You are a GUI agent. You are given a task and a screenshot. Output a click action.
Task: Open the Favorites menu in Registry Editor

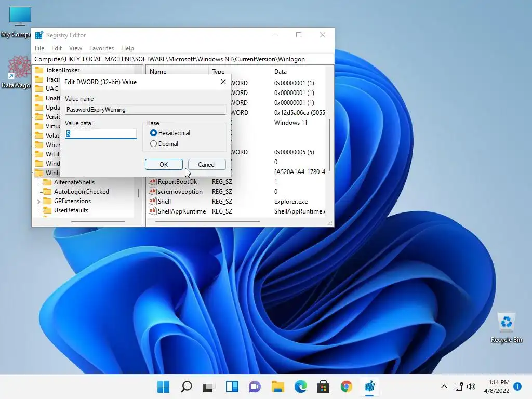tap(101, 48)
